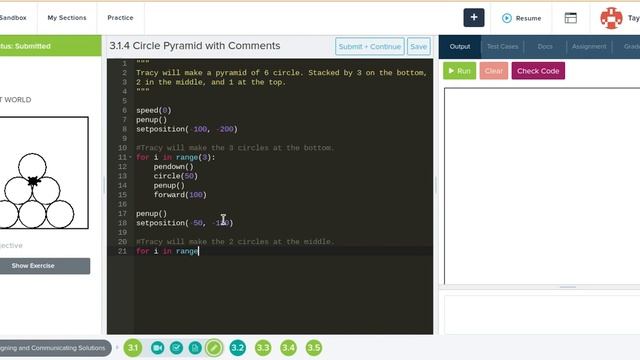The height and width of the screenshot is (360, 640).
Task: Go to lesson 3.1 circle
Action: pyautogui.click(x=133, y=348)
